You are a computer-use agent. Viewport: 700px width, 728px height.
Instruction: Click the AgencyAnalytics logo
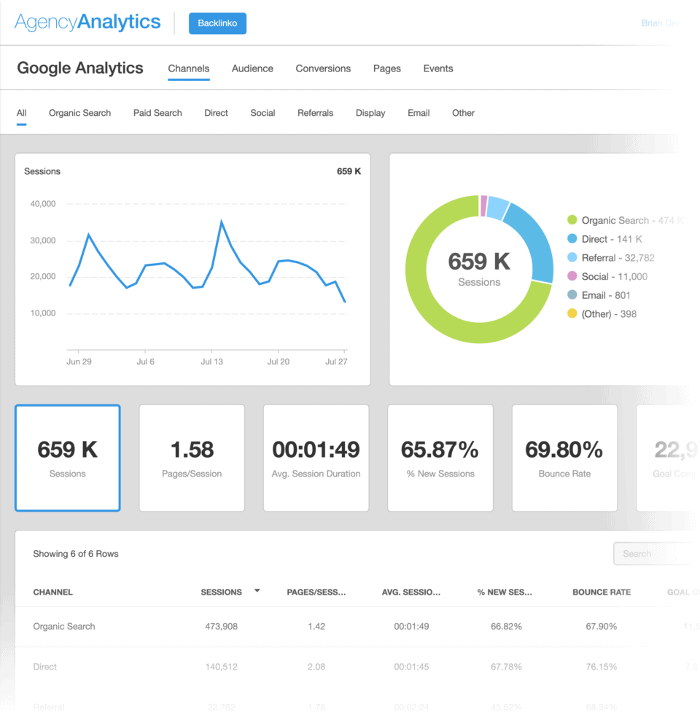87,22
